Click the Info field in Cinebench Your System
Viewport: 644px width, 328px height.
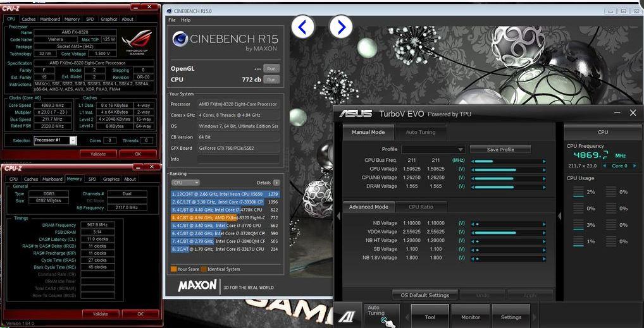(238, 159)
